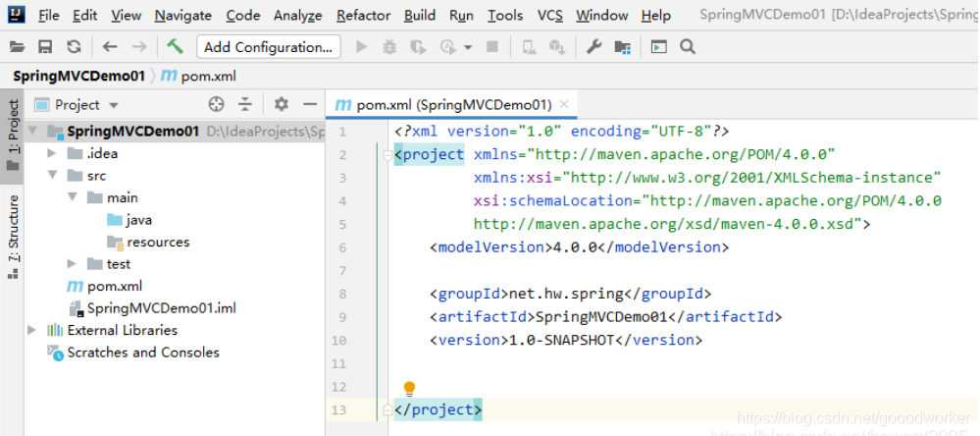Open the Build menu
The width and height of the screenshot is (980, 436).
point(420,15)
